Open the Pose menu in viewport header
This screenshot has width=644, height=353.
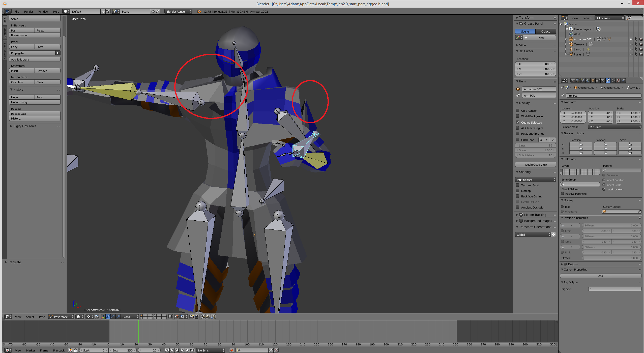click(x=42, y=317)
